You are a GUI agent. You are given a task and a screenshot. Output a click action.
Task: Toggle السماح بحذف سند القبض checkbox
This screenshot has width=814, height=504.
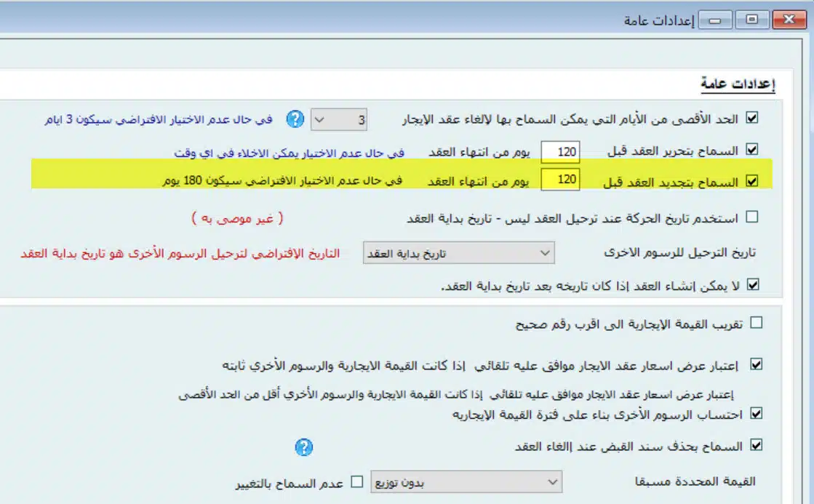756,445
